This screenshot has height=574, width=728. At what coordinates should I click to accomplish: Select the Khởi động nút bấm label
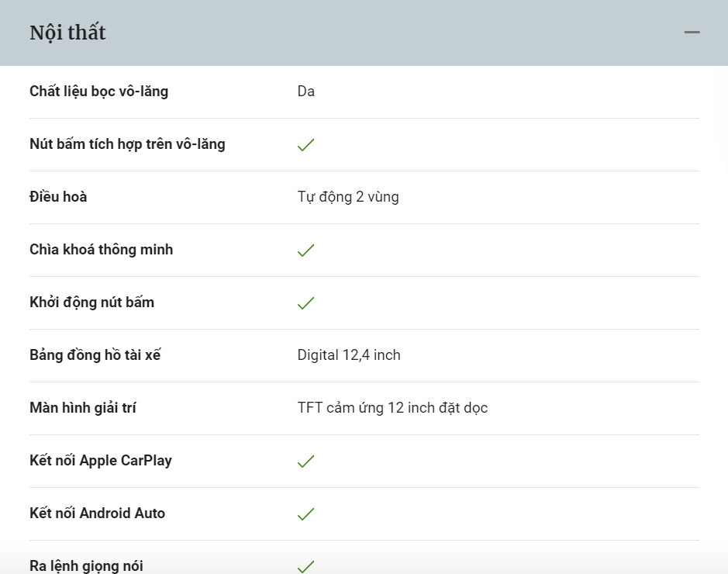(x=92, y=303)
